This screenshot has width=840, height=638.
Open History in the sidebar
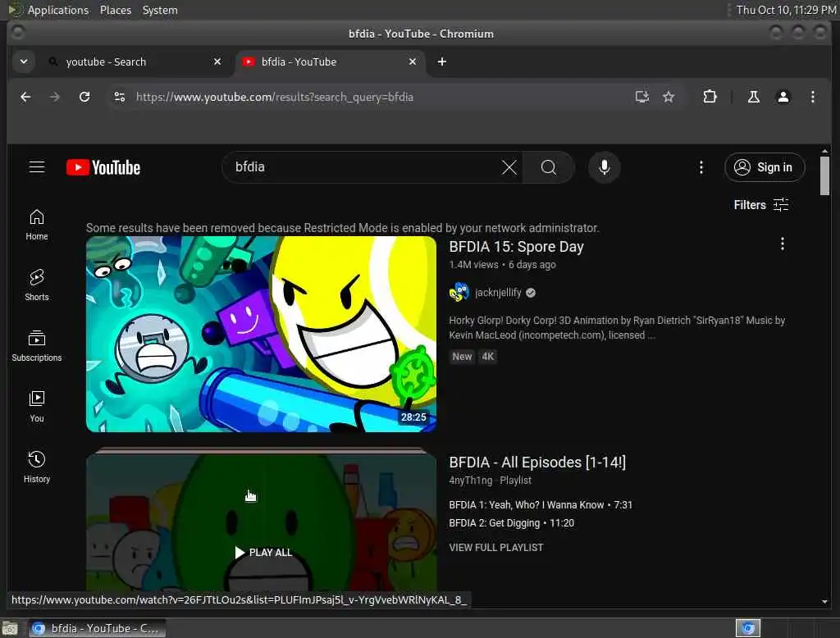click(x=36, y=467)
